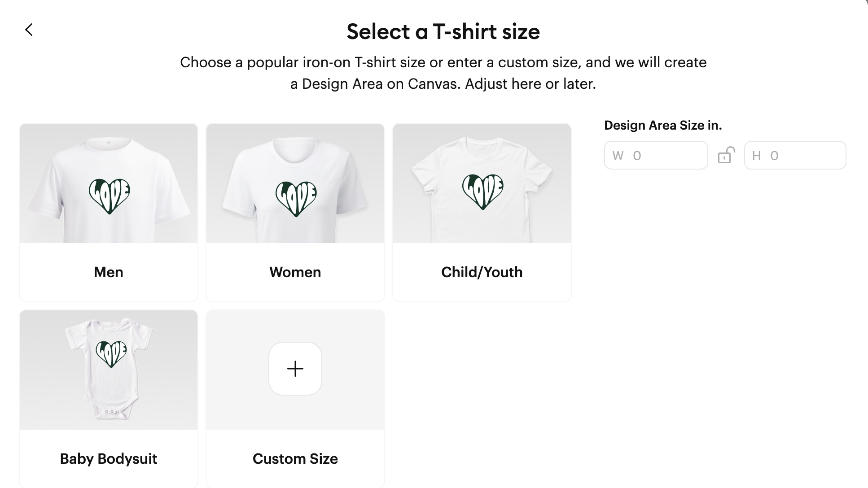Image resolution: width=868 pixels, height=488 pixels.
Task: Click the LOVE heart on Women's shirt
Action: tap(296, 198)
